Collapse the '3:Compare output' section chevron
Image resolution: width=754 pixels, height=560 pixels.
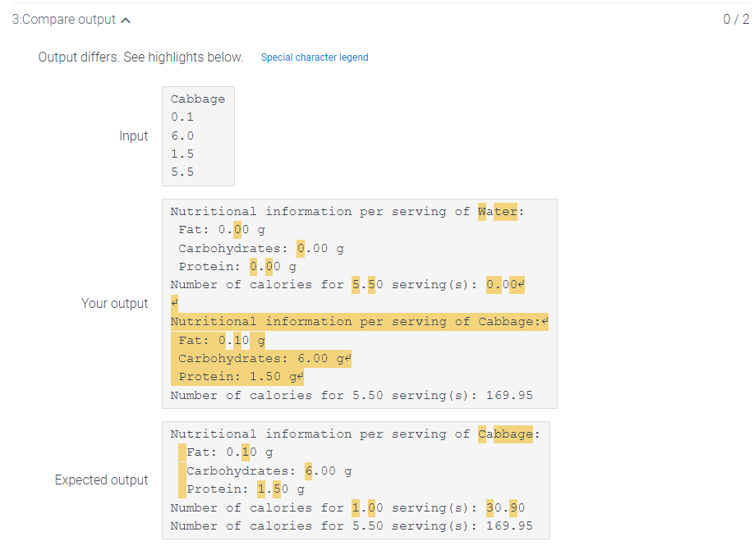pyautogui.click(x=126, y=21)
